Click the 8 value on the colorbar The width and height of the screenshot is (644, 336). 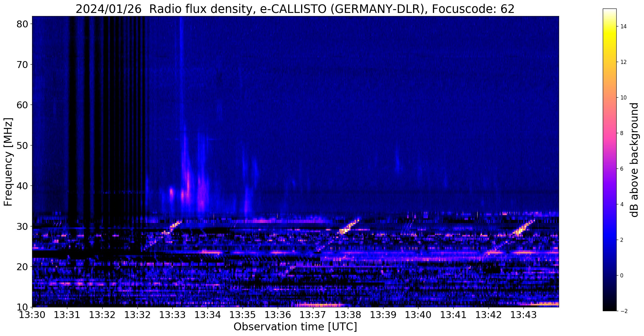621,133
